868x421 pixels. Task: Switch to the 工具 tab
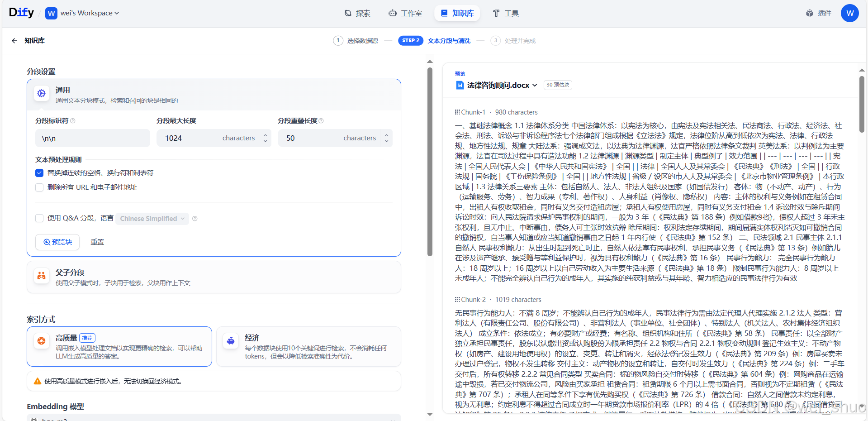pyautogui.click(x=505, y=13)
